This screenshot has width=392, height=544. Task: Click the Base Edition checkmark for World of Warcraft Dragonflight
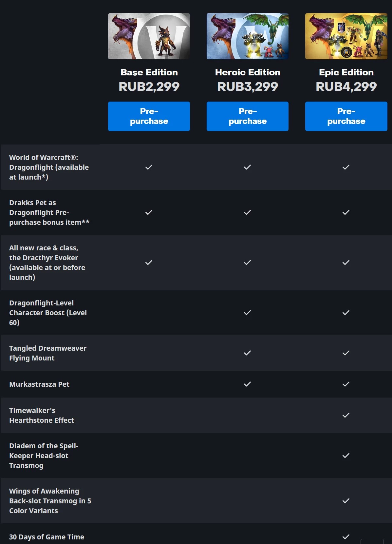click(x=149, y=167)
